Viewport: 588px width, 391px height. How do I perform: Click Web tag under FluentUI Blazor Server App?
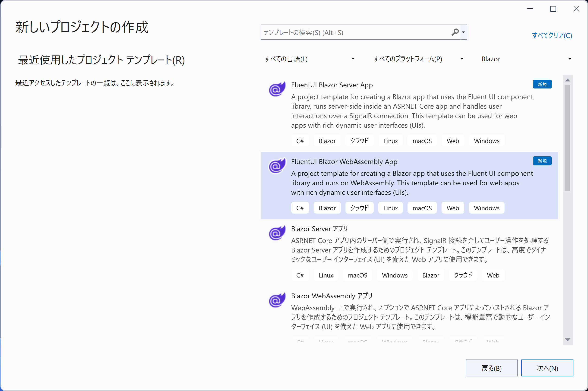point(453,141)
